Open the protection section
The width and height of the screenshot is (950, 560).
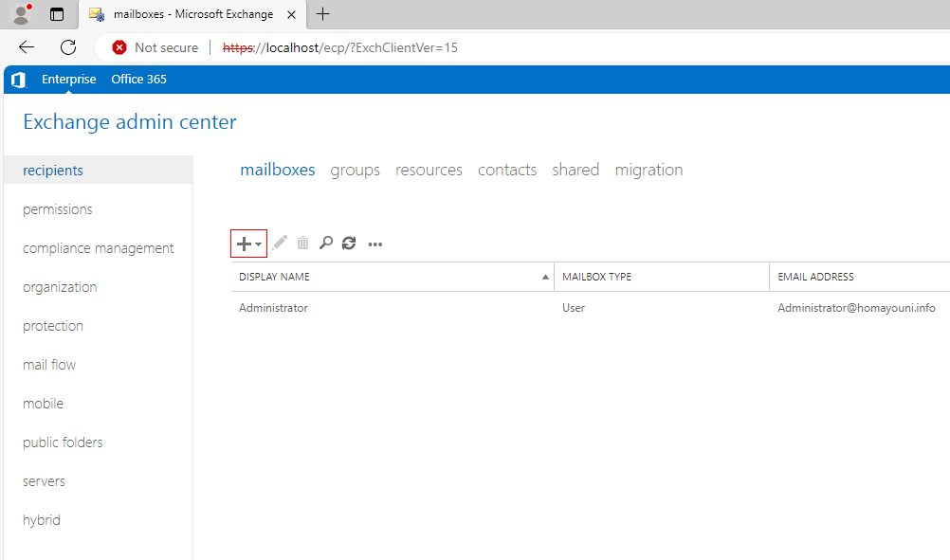click(x=53, y=326)
